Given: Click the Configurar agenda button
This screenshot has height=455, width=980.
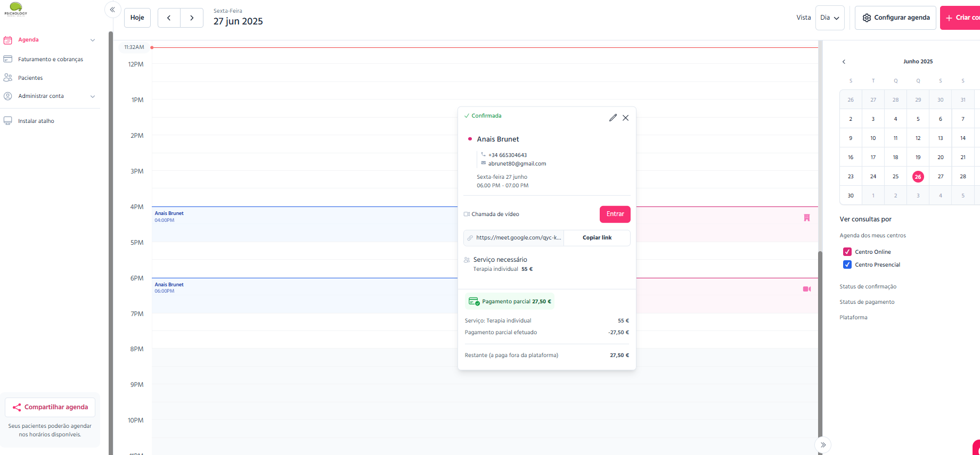Looking at the screenshot, I should (895, 18).
